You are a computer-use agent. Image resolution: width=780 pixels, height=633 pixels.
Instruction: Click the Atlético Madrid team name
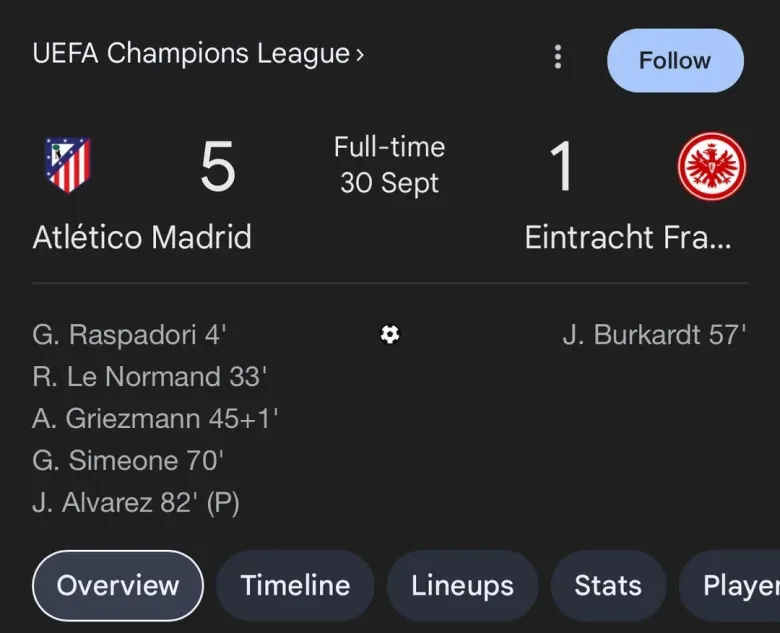click(x=142, y=238)
